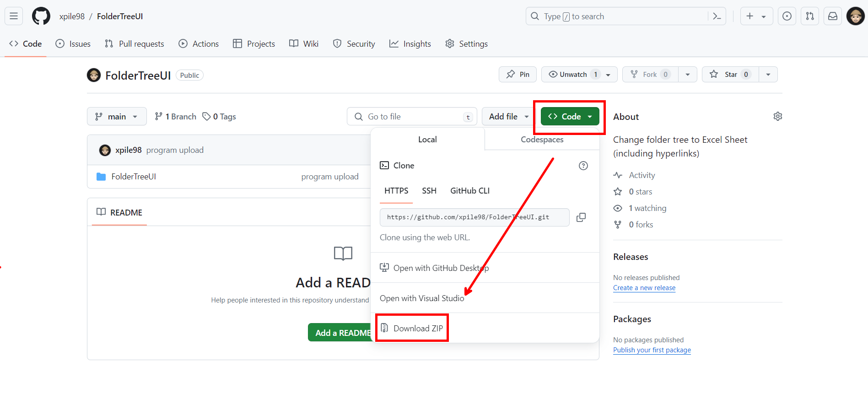
Task: Click the clone URL text field
Action: (474, 217)
